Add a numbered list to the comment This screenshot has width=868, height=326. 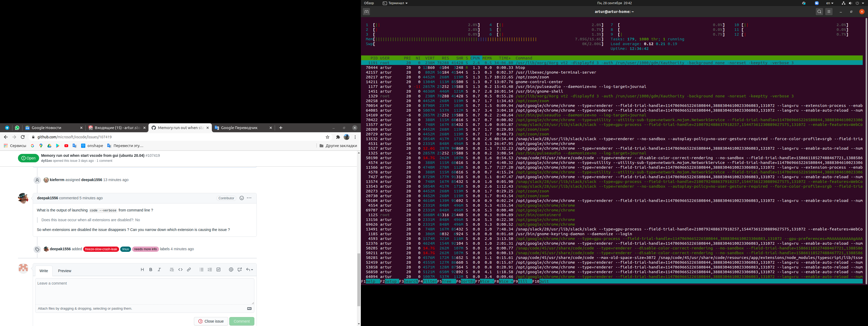tap(209, 270)
